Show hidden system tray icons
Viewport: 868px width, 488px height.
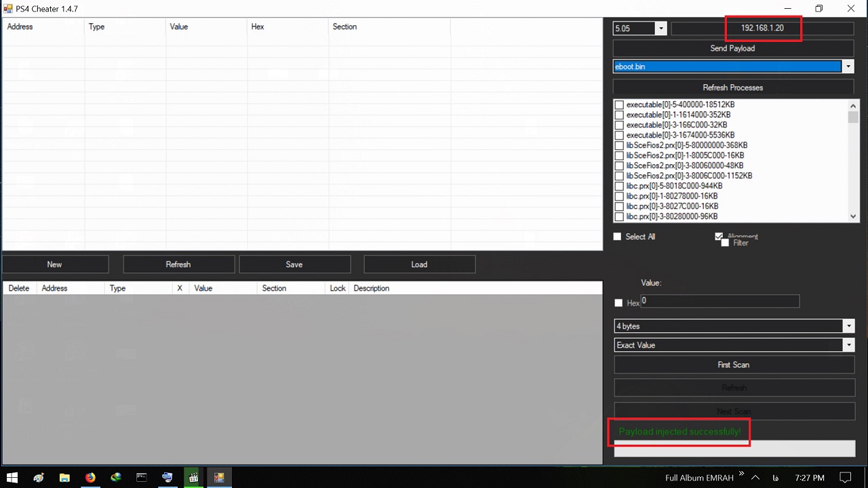pyautogui.click(x=755, y=478)
